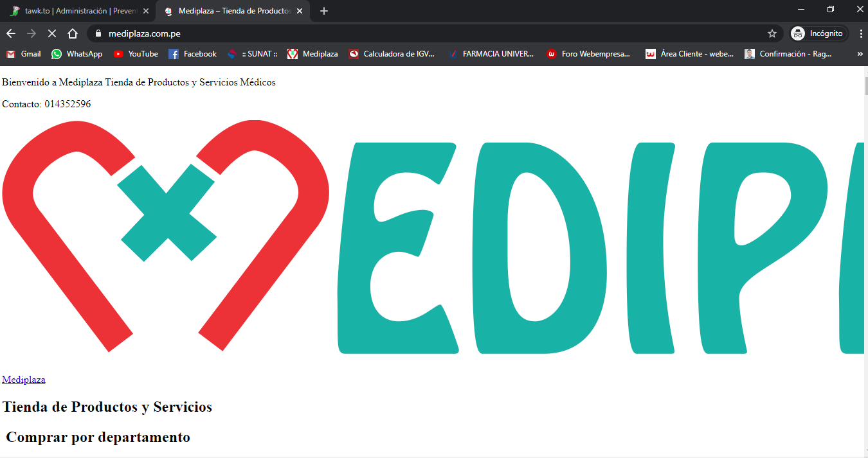This screenshot has width=868, height=458.
Task: Open the SUNAT bookmark
Action: 252,54
